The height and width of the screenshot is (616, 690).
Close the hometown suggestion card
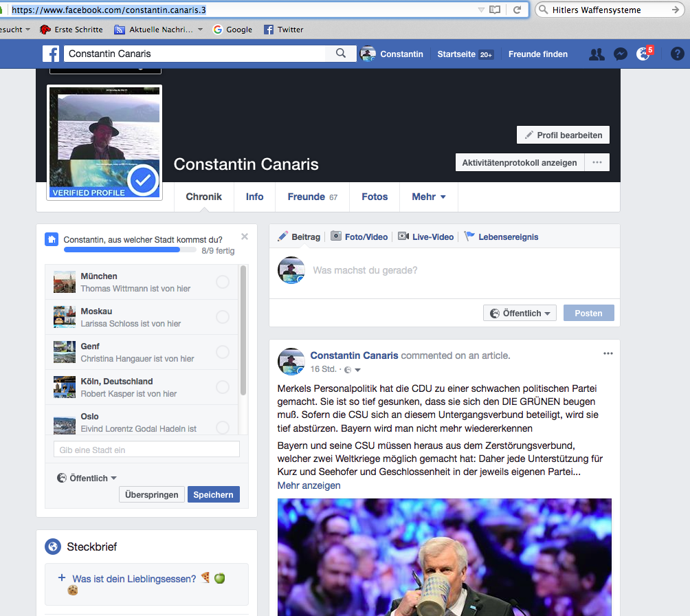pos(245,236)
